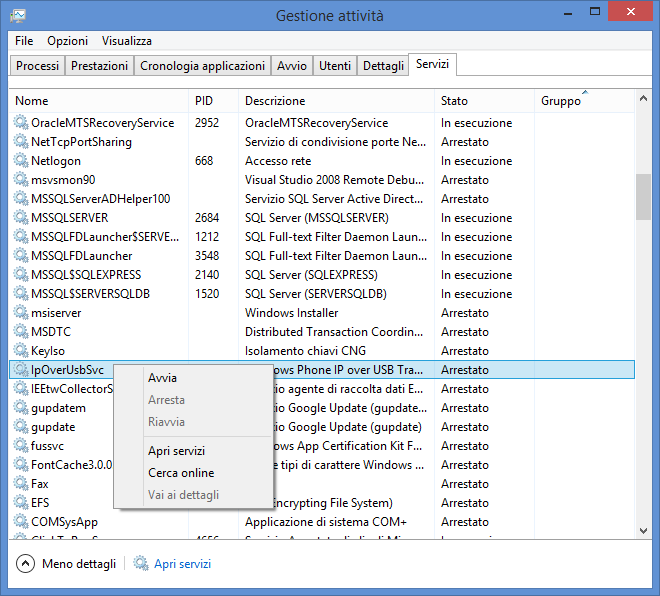This screenshot has width=660, height=596.
Task: Click the MSDTC service name
Action: [x=51, y=332]
